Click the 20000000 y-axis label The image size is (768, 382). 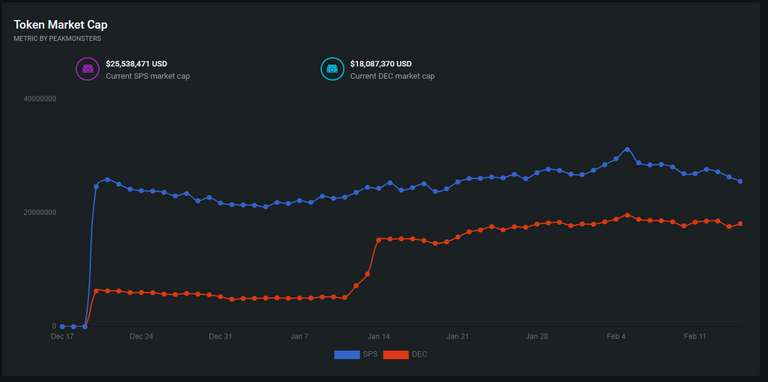[x=40, y=213]
